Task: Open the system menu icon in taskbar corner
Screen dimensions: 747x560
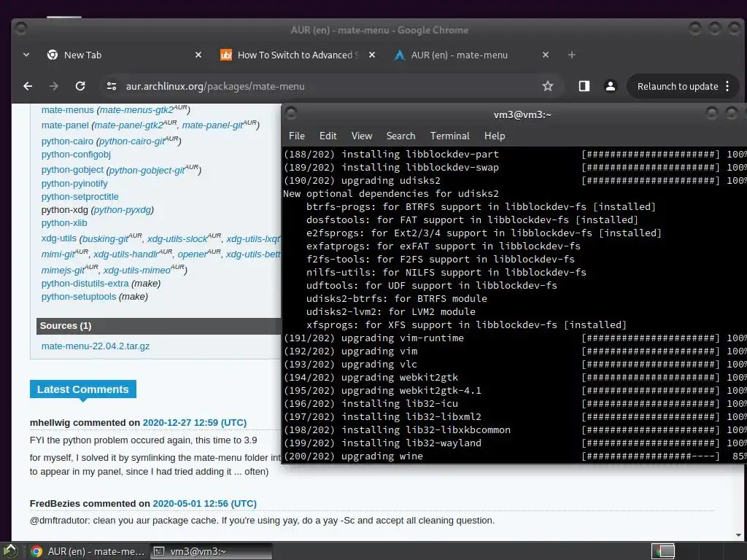Action: [10, 551]
